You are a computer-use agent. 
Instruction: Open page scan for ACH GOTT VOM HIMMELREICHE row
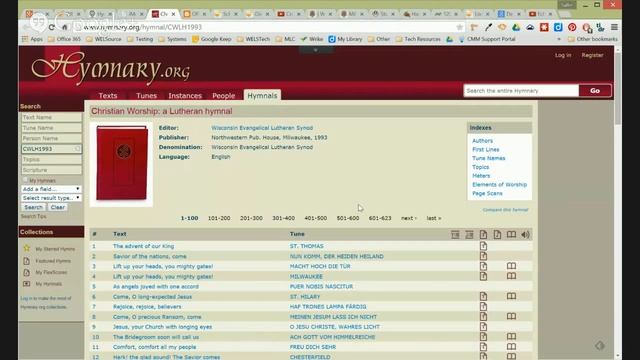click(511, 337)
